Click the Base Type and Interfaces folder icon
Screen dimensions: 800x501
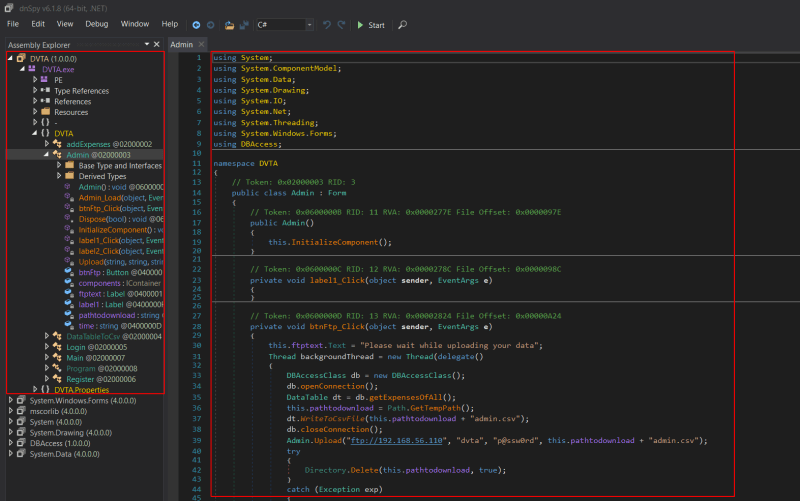(69, 165)
